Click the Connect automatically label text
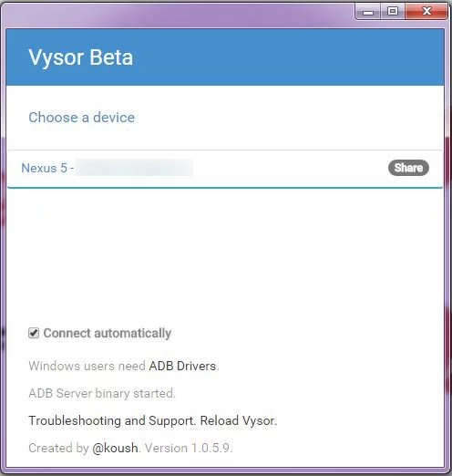 tap(108, 333)
